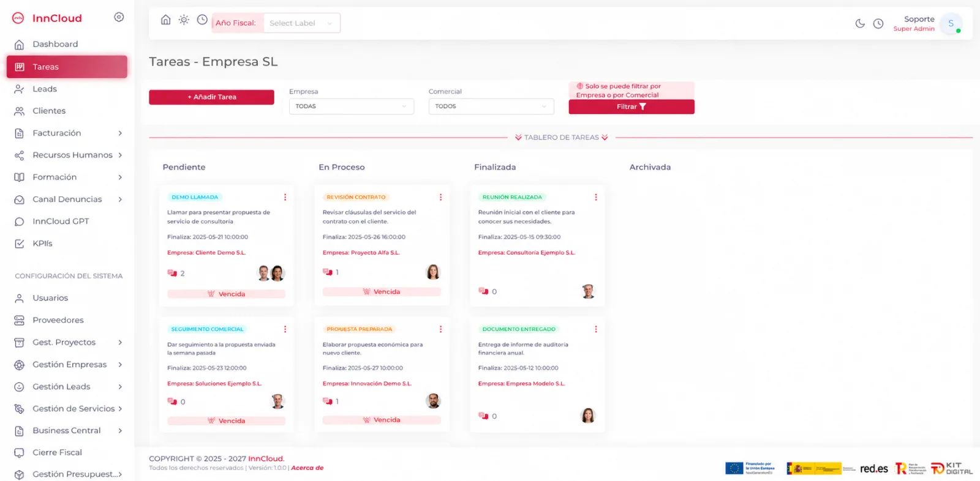This screenshot has height=481, width=980.
Task: Open options menu on Propuesta Preparada card
Action: [x=440, y=329]
